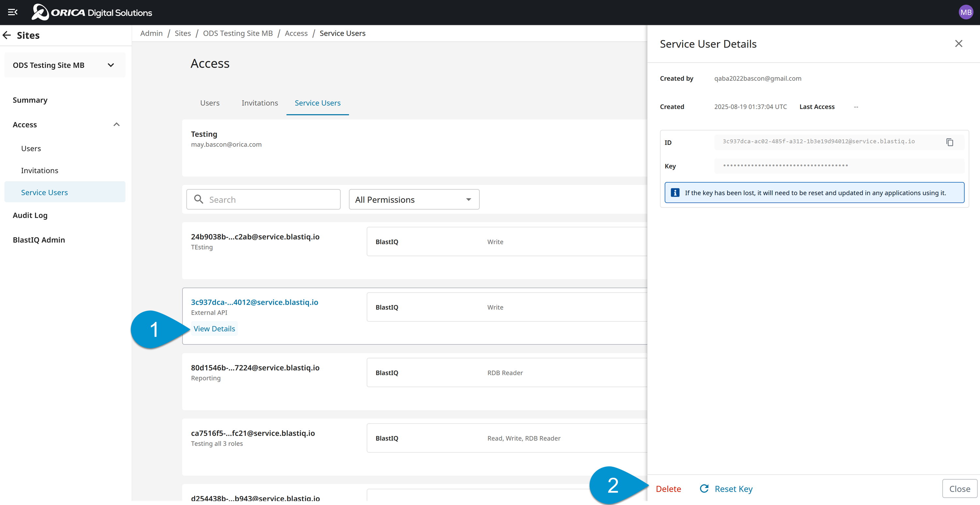The height and width of the screenshot is (505, 980).
Task: Collapse the hamburger navigation menu icon
Action: pos(12,12)
